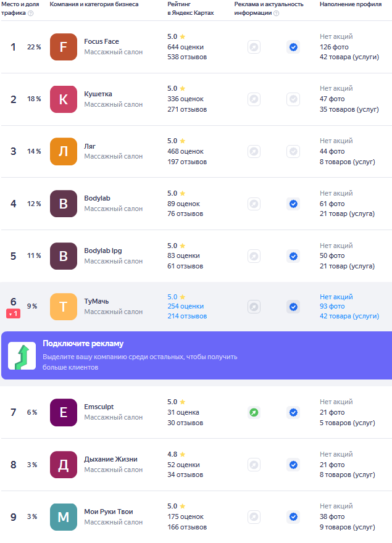Open ТуМачь '214 отзывов' link
The image size is (392, 543).
click(187, 316)
